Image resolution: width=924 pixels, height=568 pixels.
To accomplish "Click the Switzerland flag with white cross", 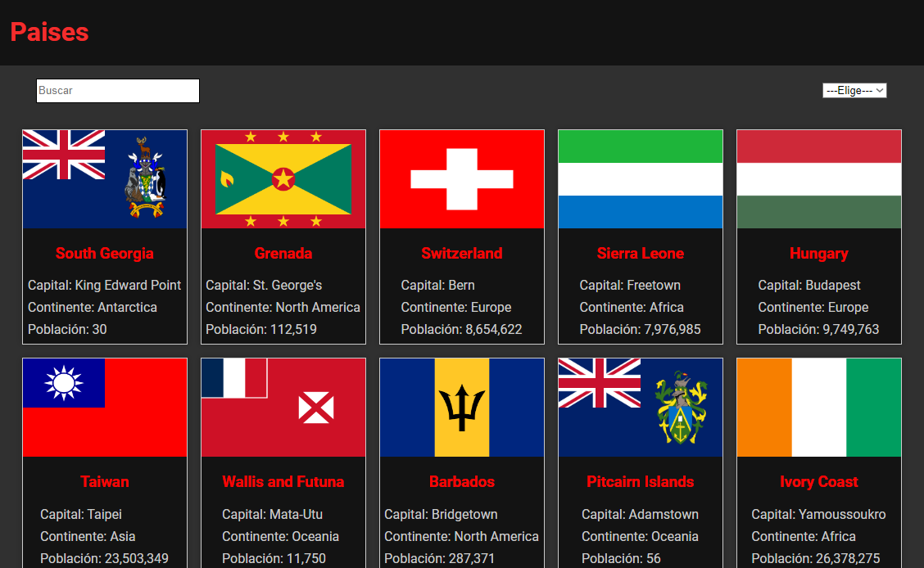I will (462, 179).
